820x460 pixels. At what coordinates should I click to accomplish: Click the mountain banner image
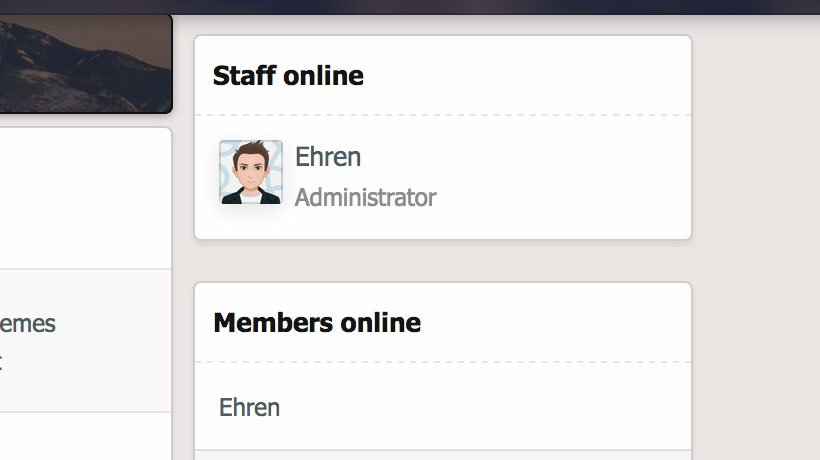86,63
